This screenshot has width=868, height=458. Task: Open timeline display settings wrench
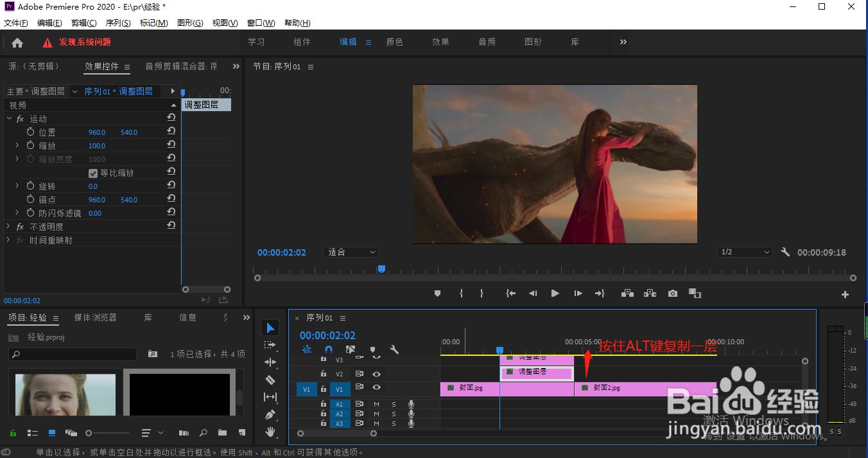coord(394,350)
